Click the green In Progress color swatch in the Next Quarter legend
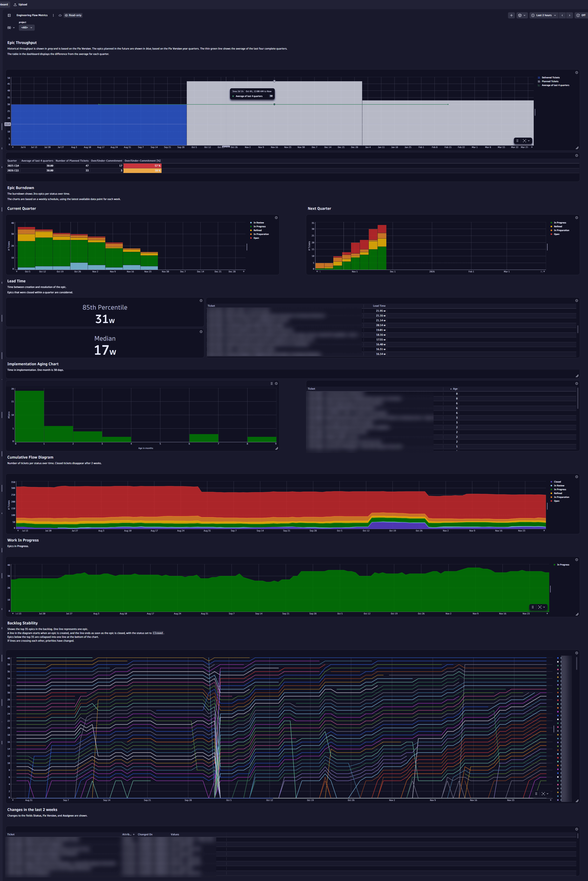This screenshot has width=588, height=881. point(552,222)
